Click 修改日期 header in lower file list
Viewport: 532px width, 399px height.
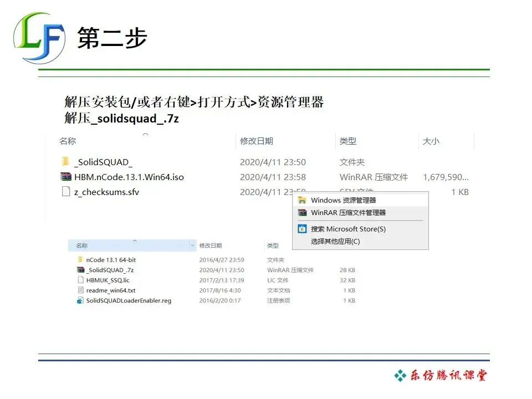211,245
